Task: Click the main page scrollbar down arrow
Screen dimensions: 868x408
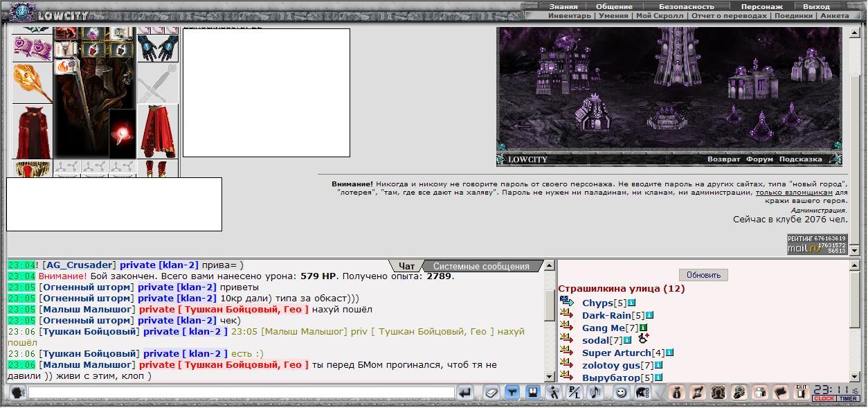Action: [x=854, y=249]
